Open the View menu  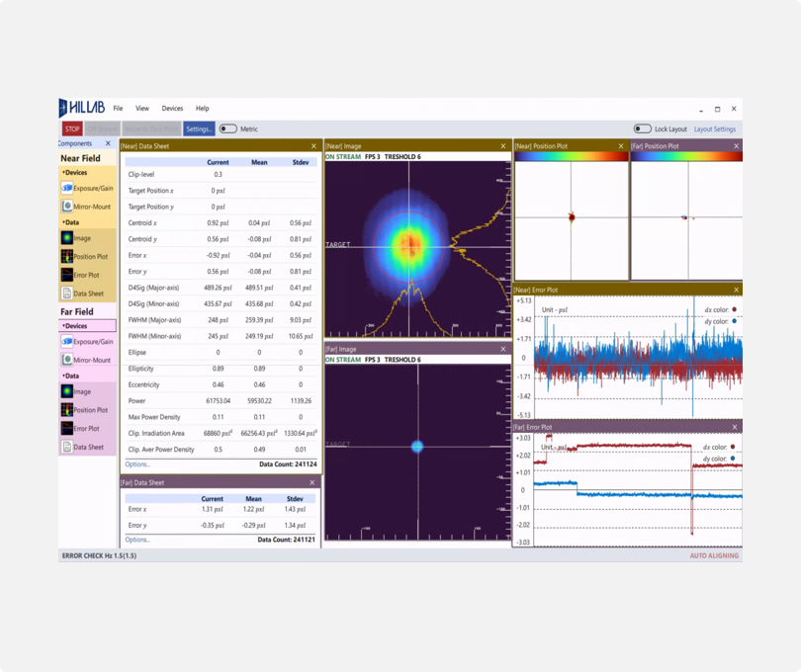point(141,109)
